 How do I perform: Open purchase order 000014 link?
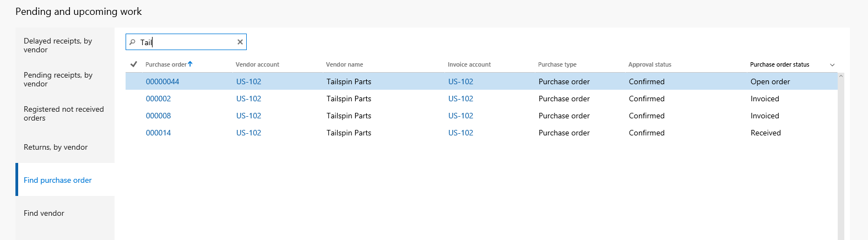coord(158,133)
